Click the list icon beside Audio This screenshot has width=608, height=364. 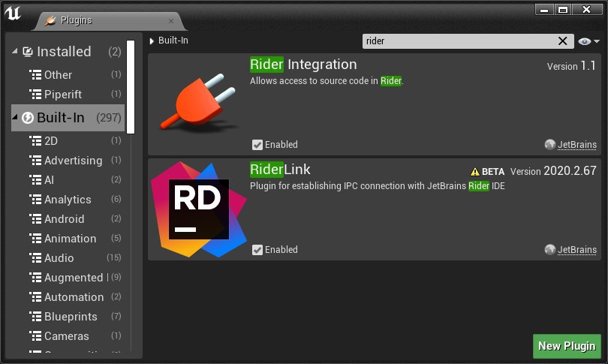click(35, 257)
